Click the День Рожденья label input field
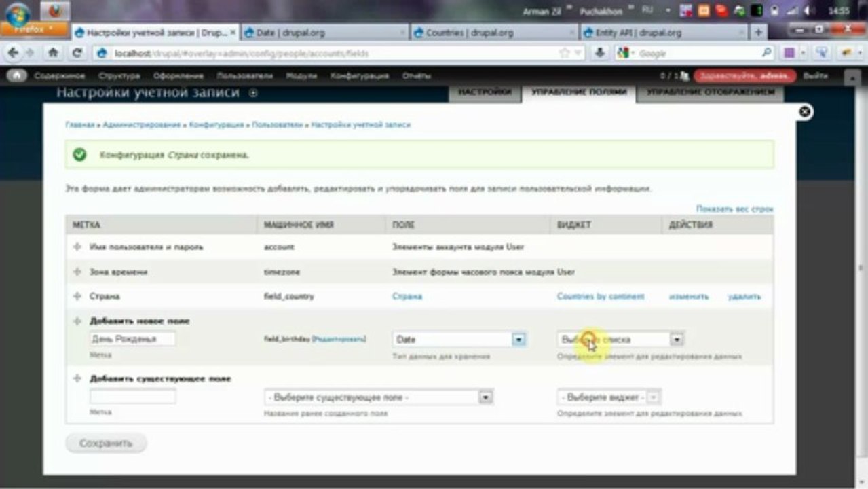This screenshot has width=868, height=489. click(x=132, y=339)
